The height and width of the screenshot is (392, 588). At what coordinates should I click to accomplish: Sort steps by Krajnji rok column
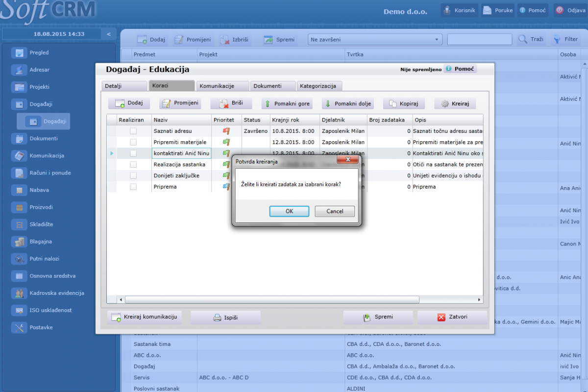pos(294,120)
